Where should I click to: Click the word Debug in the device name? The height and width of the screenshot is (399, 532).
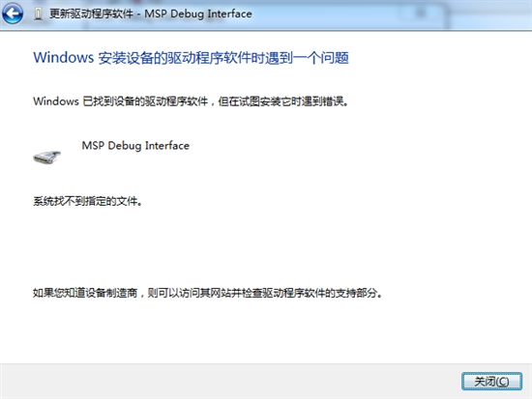coord(125,146)
